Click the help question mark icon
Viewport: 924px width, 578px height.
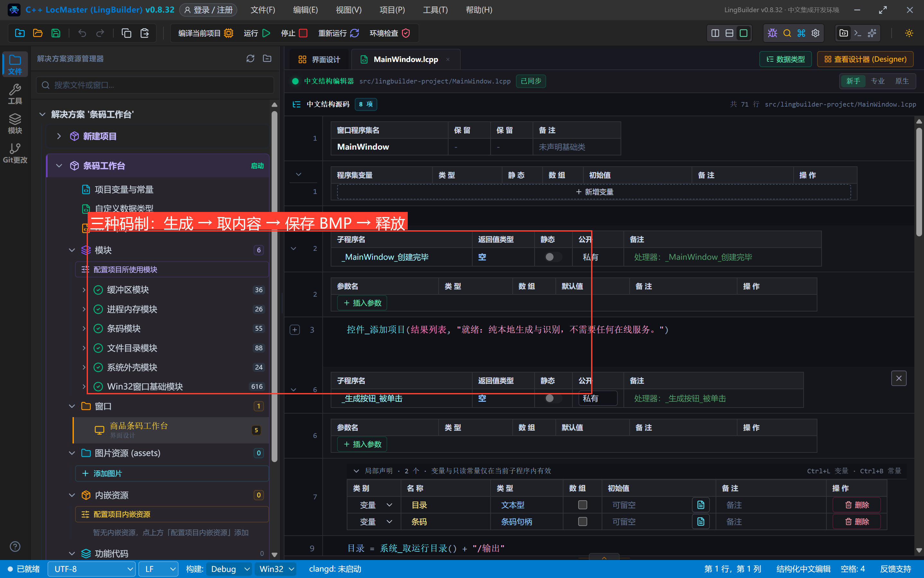[x=15, y=547]
